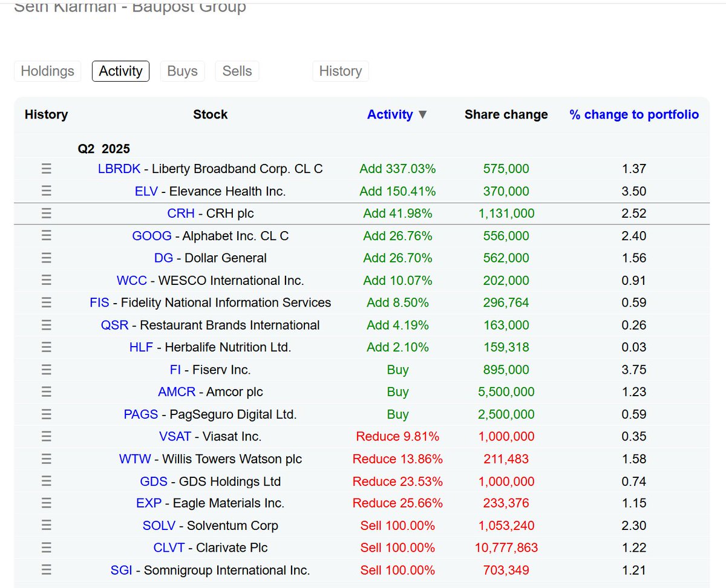Screen dimensions: 726x588
Task: Select the Activity tab
Action: [x=120, y=71]
